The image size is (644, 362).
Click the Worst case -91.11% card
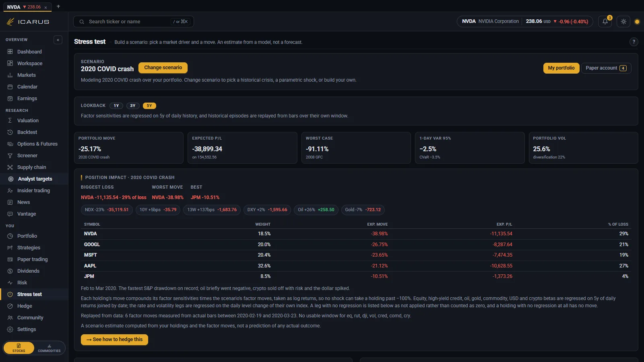[x=356, y=148]
